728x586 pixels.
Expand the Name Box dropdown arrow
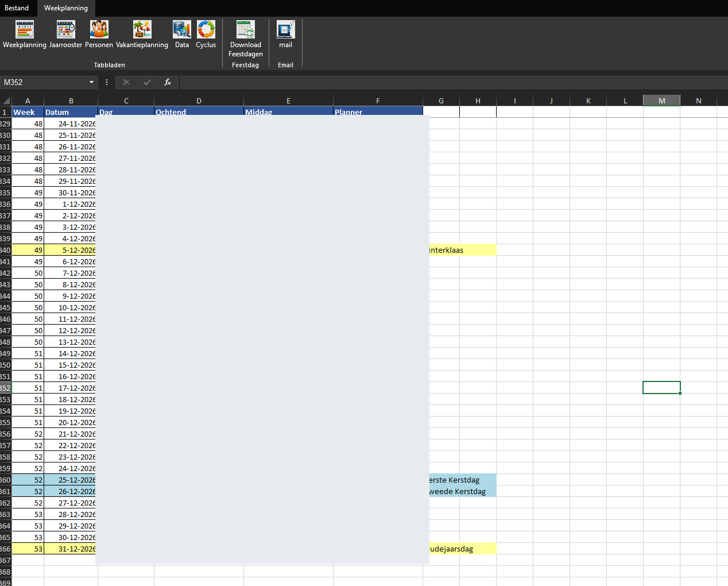(x=91, y=82)
